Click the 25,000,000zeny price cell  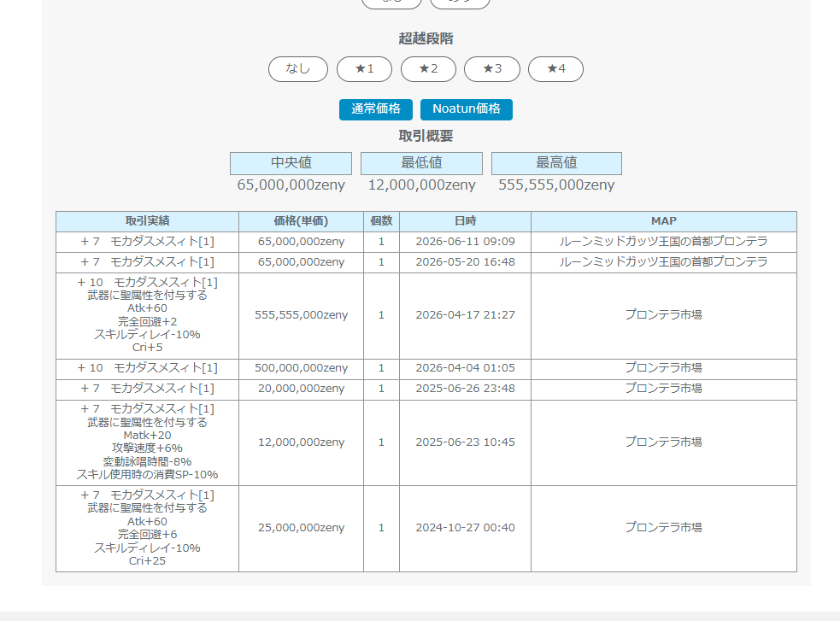click(x=301, y=527)
